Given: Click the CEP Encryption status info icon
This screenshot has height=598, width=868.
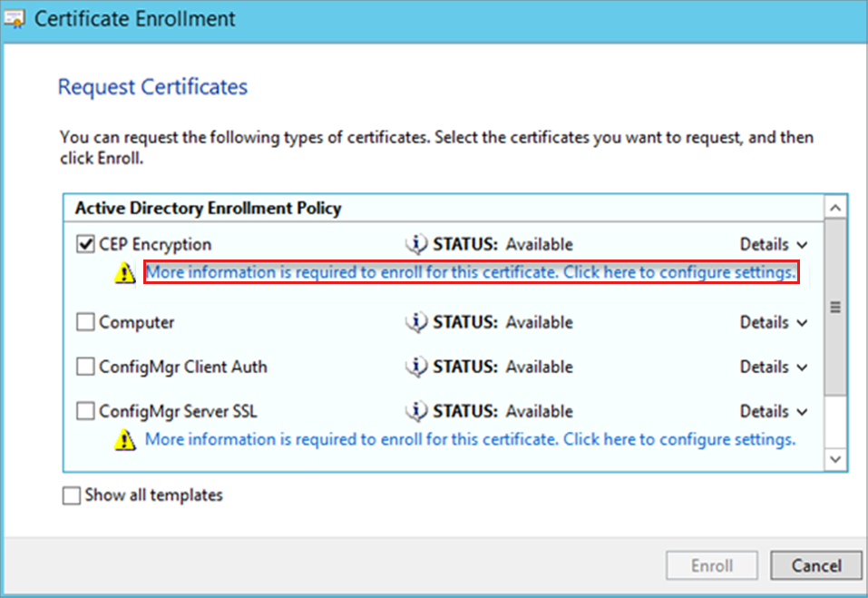Looking at the screenshot, I should click(x=416, y=244).
